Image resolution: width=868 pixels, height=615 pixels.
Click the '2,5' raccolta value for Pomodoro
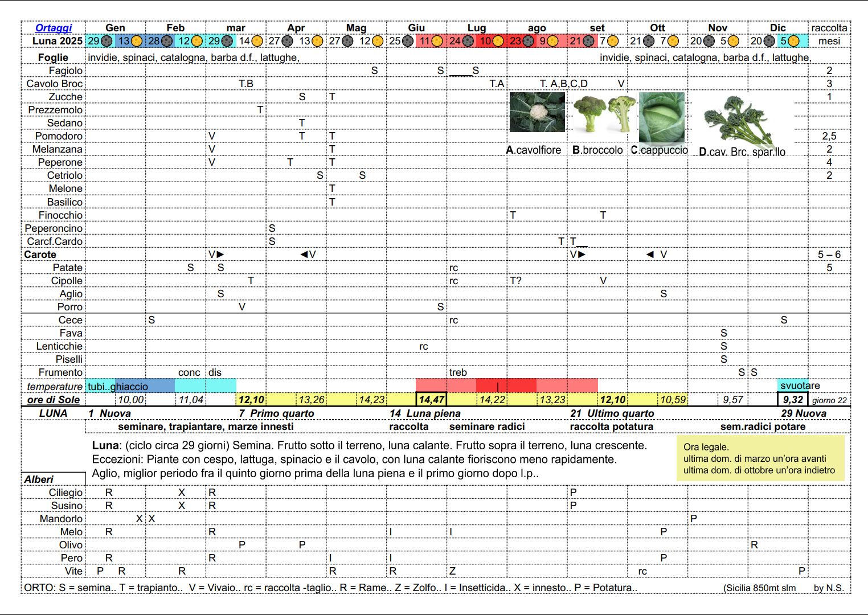point(829,136)
